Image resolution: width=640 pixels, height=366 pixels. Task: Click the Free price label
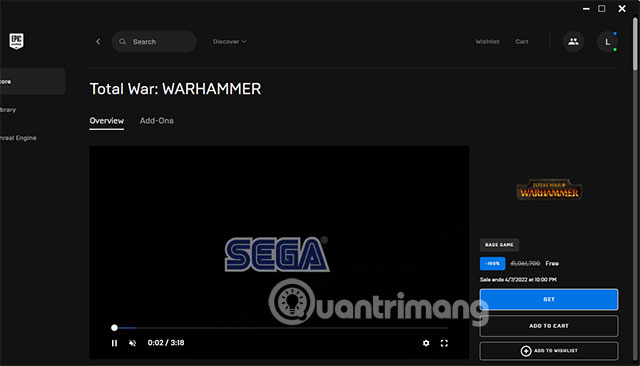tap(552, 264)
